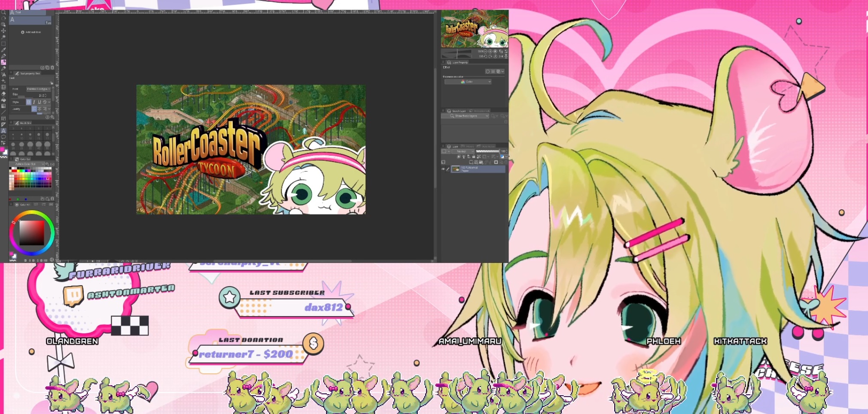Select the rectangular Selection area tool
868x414 pixels.
pos(3,44)
